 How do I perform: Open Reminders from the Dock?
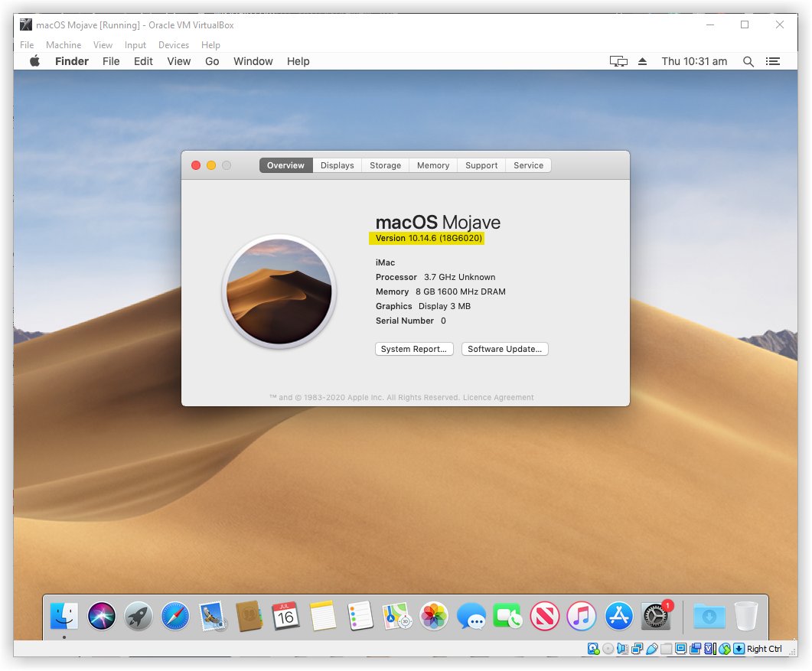click(x=360, y=616)
